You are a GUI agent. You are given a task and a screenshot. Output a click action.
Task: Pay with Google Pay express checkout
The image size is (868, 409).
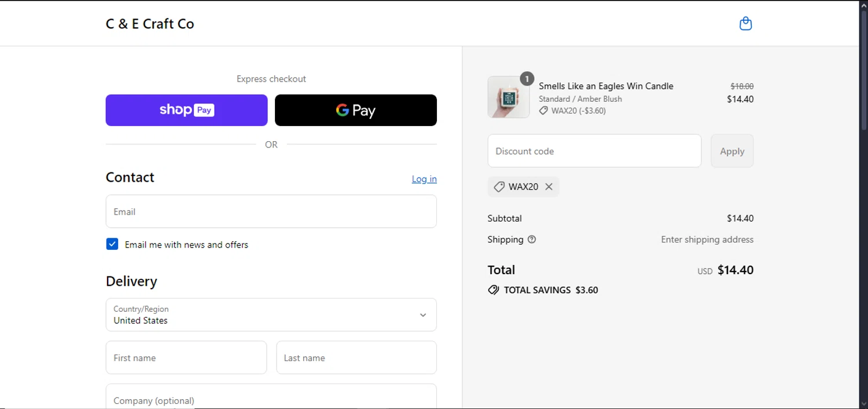coord(356,110)
